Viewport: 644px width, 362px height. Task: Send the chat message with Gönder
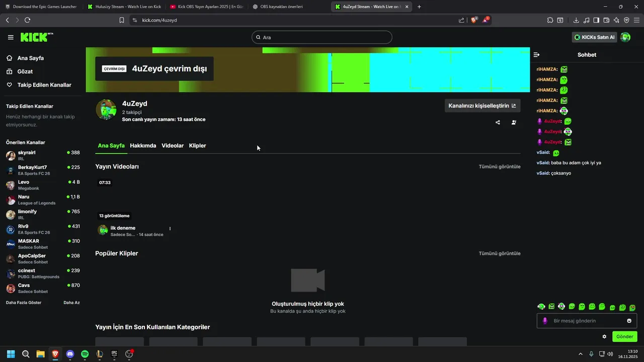624,336
